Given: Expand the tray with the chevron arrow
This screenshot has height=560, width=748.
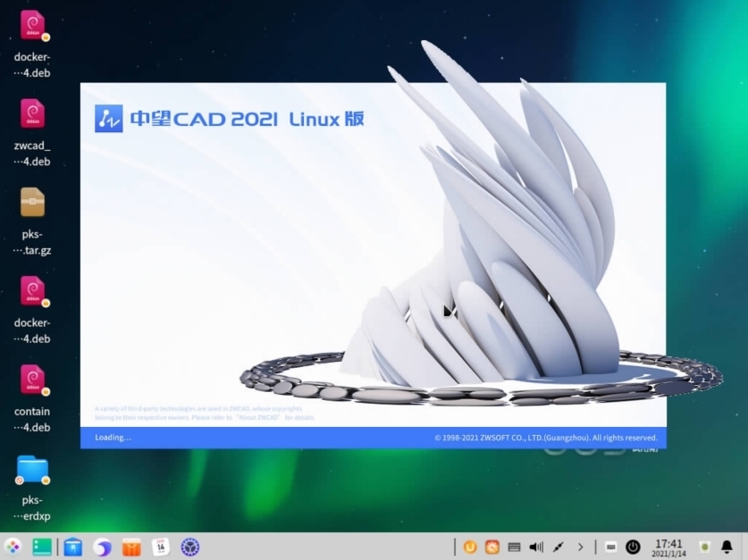Looking at the screenshot, I should click(x=580, y=547).
